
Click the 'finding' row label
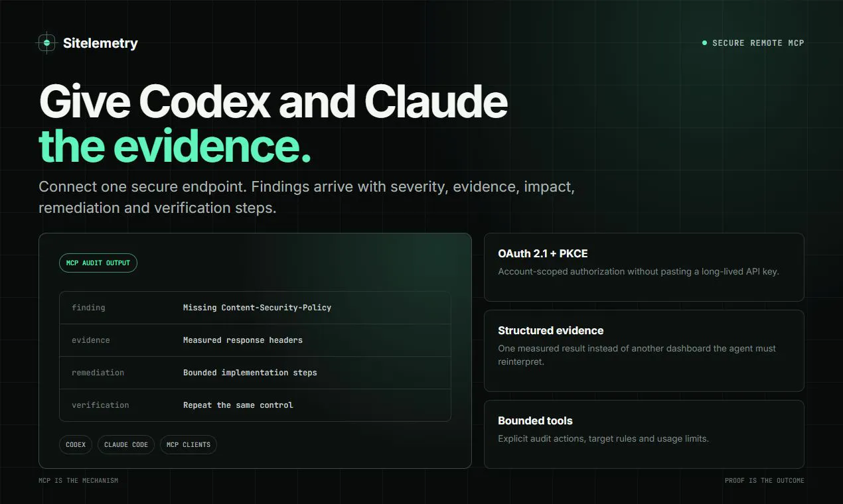pos(88,308)
